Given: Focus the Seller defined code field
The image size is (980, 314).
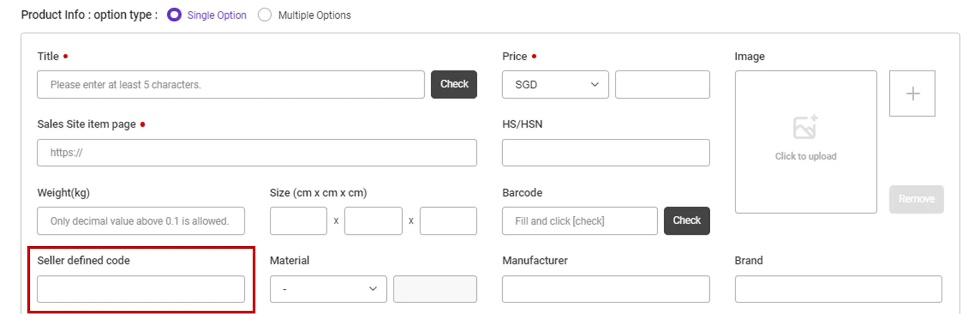Looking at the screenshot, I should pyautogui.click(x=140, y=289).
